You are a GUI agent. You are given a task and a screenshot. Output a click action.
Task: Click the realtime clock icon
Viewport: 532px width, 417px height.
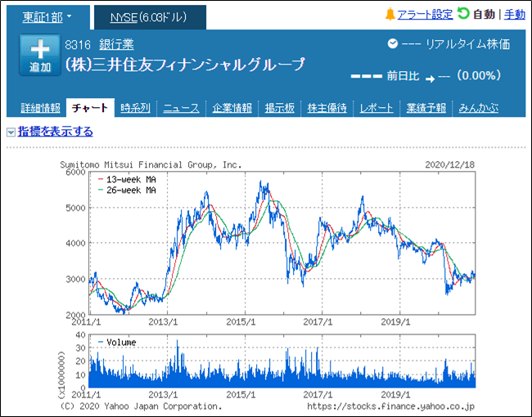pyautogui.click(x=393, y=43)
